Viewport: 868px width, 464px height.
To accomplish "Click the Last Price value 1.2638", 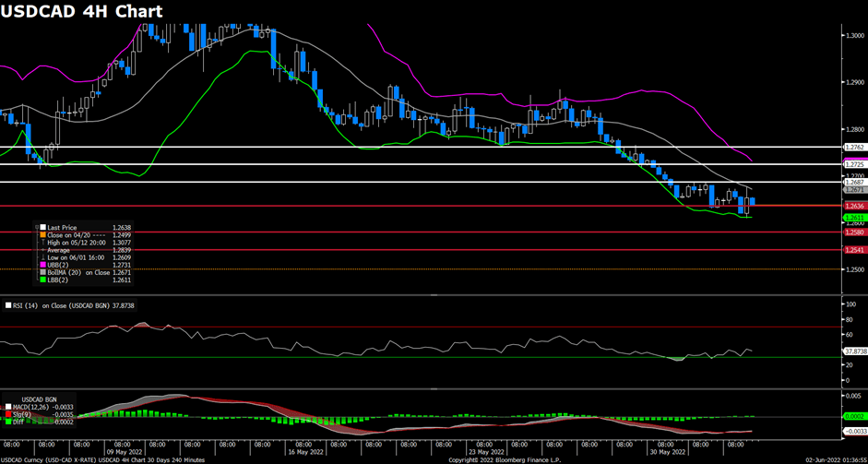I will click(x=121, y=228).
